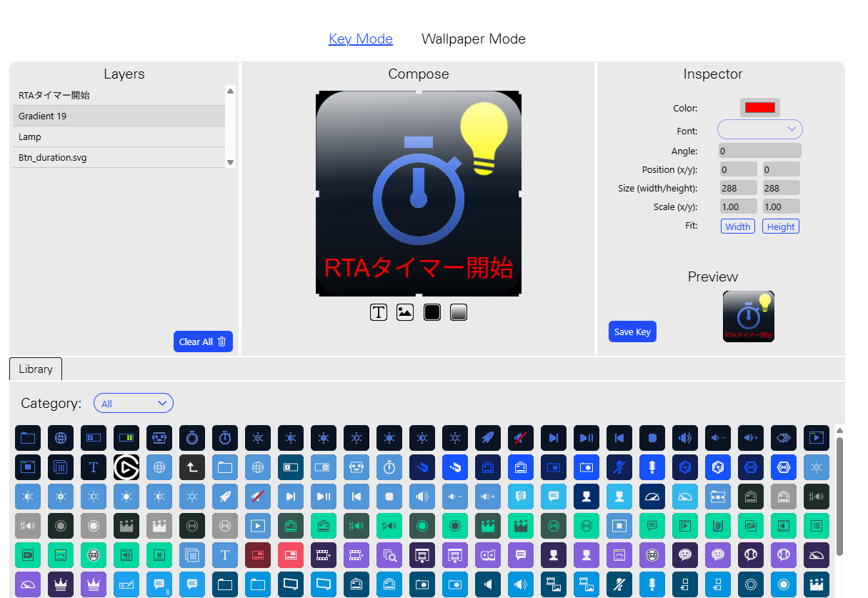Image resolution: width=868 pixels, height=598 pixels.
Task: Select the purple magnifier search icon
Action: click(389, 555)
